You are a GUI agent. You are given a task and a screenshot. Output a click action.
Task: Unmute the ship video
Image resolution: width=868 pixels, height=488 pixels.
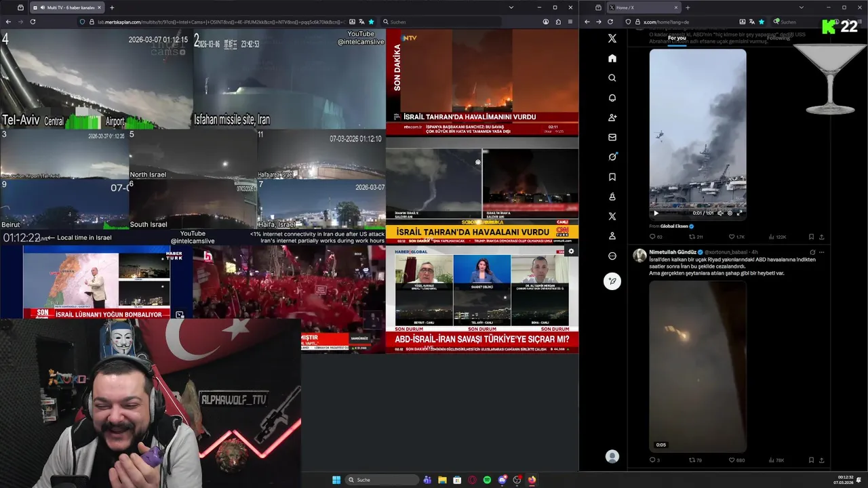pyautogui.click(x=720, y=213)
